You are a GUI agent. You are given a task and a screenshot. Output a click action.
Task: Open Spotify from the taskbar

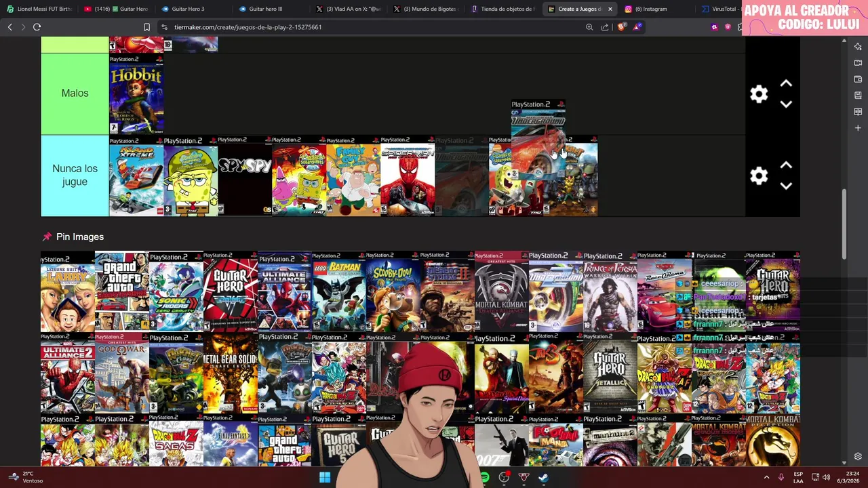point(484,477)
